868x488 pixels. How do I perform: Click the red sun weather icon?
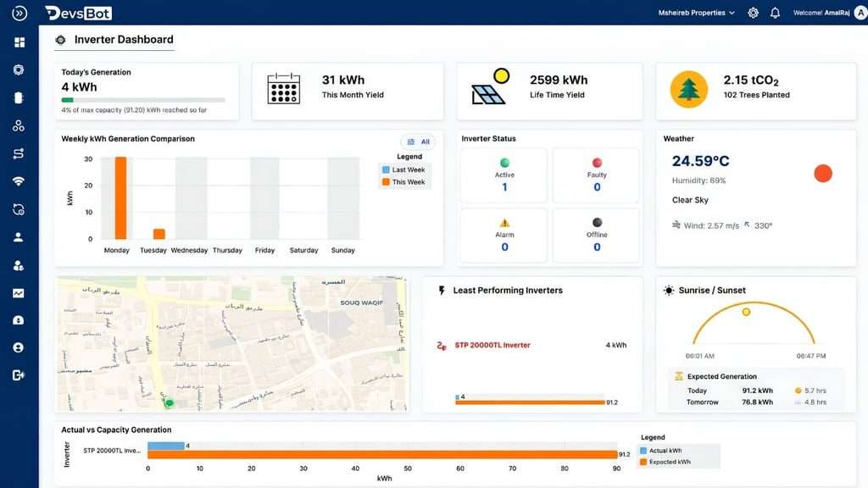pyautogui.click(x=823, y=173)
